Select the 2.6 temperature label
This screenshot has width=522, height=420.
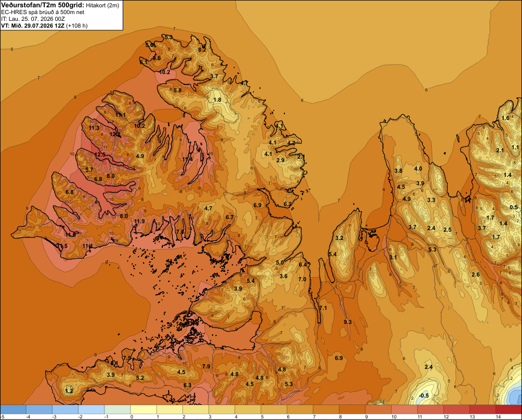[x=476, y=274]
